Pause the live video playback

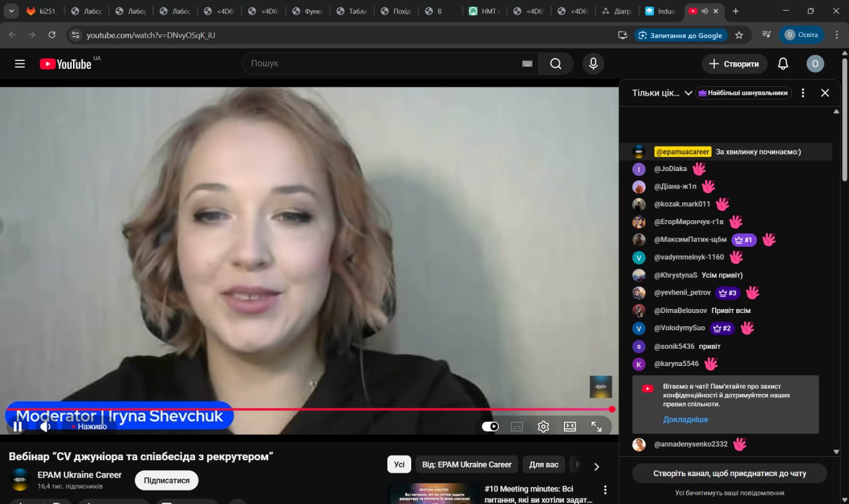click(x=18, y=426)
